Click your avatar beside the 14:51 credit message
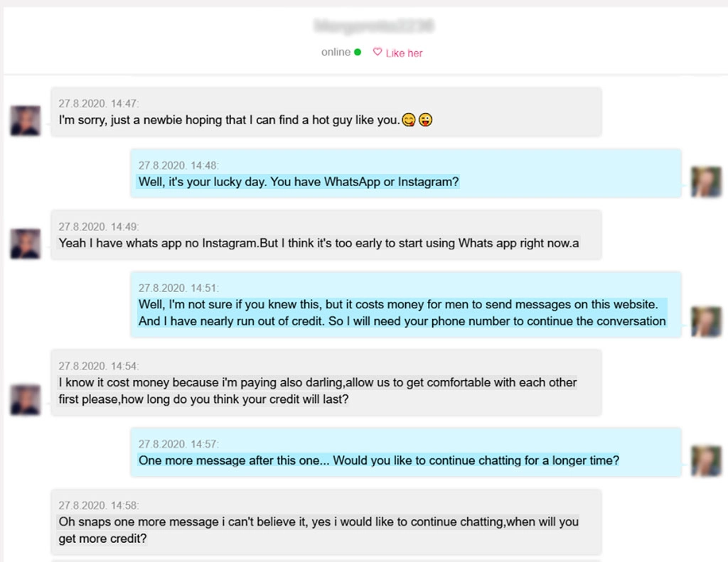The image size is (728, 562). click(x=705, y=321)
